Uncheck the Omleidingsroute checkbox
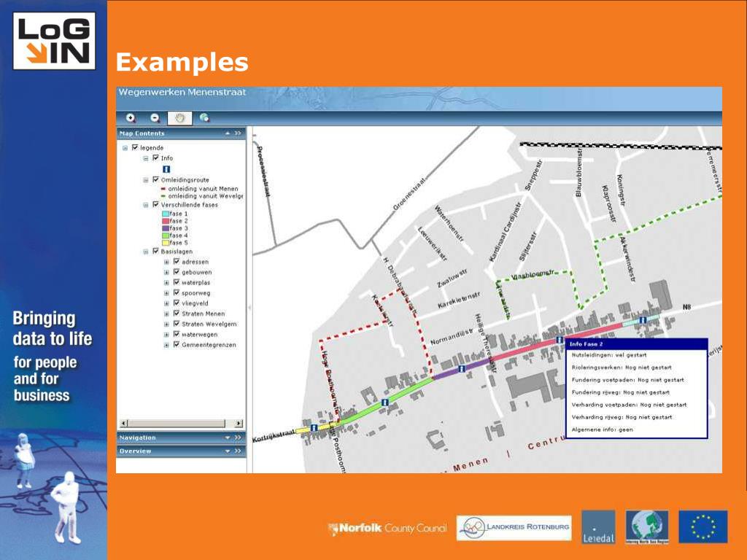Viewport: 747px width, 560px height. click(155, 179)
